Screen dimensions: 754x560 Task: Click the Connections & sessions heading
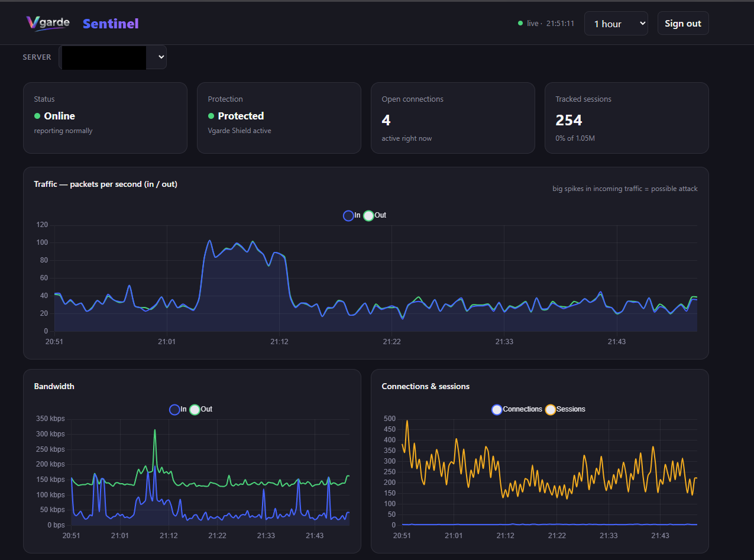[426, 386]
